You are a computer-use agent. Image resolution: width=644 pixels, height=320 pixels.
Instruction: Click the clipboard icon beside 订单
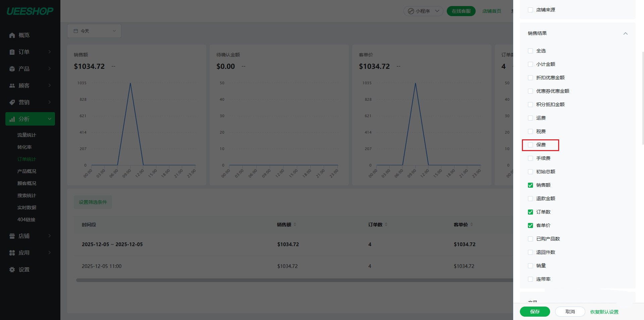[x=12, y=52]
